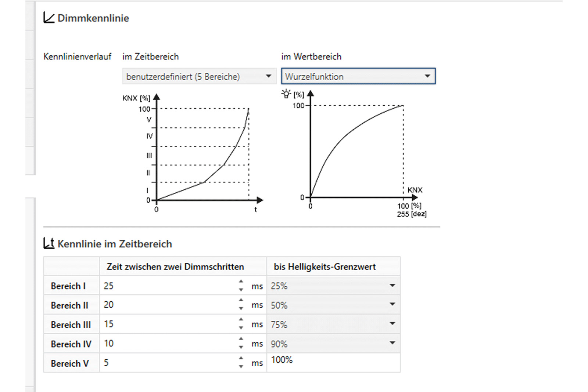
Task: Open the Zeitbereich benutzerdefiniert dropdown
Action: (199, 76)
